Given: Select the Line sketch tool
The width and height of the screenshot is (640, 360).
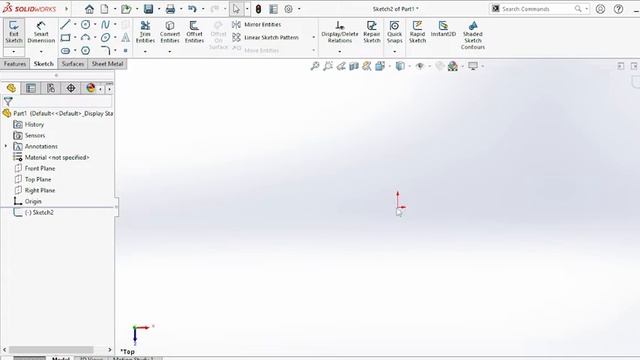Looking at the screenshot, I should [65, 24].
